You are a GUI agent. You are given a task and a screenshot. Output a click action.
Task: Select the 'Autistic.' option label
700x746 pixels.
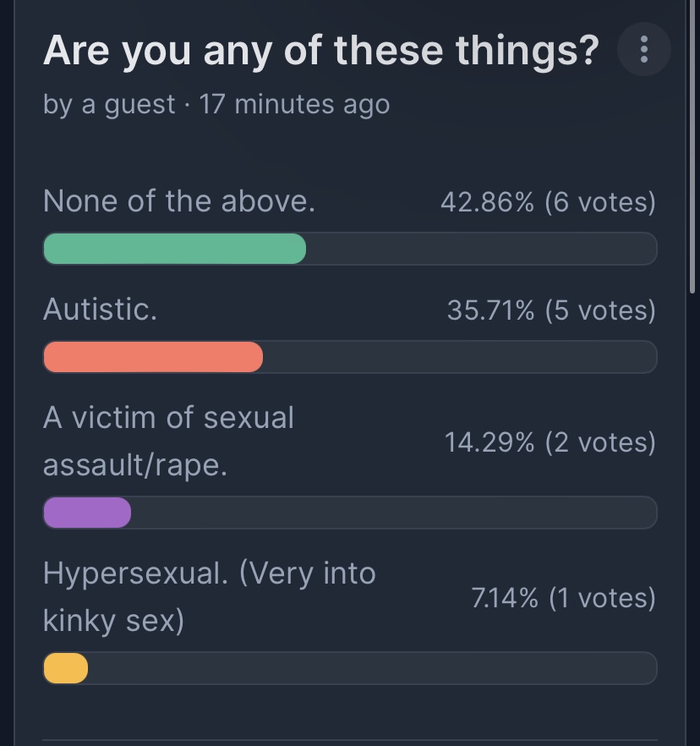click(x=101, y=310)
